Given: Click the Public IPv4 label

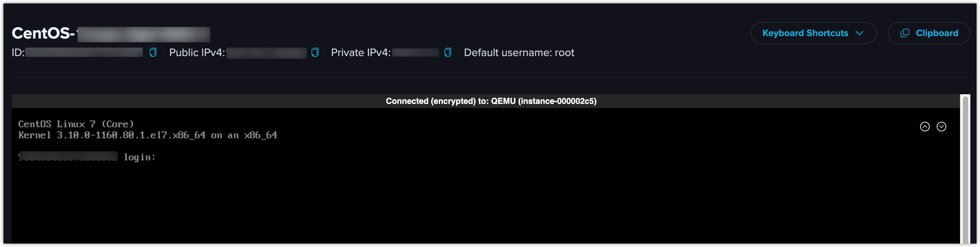Looking at the screenshot, I should point(197,52).
